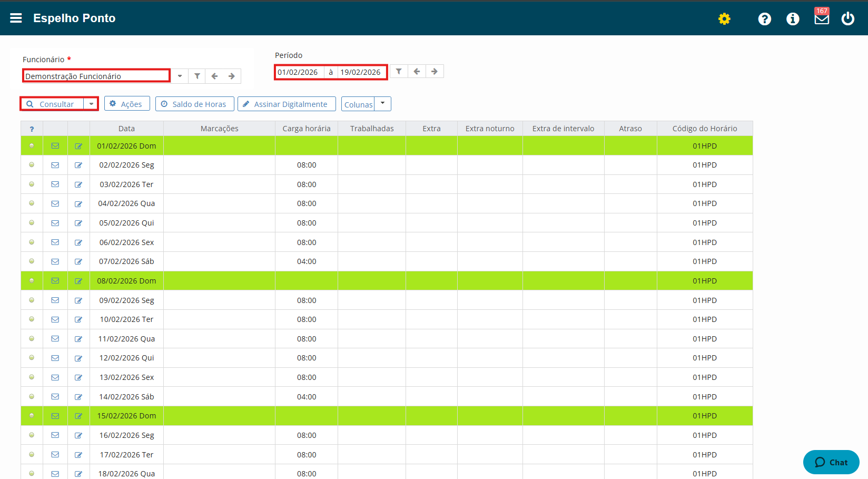Open settings via the yellow gear icon
The width and height of the screenshot is (868, 479).
pyautogui.click(x=724, y=19)
